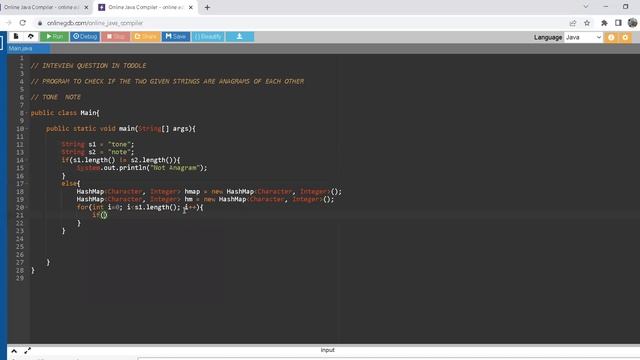Click the string literal "tone" on line 12
The height and width of the screenshot is (360, 640).
tap(119, 144)
